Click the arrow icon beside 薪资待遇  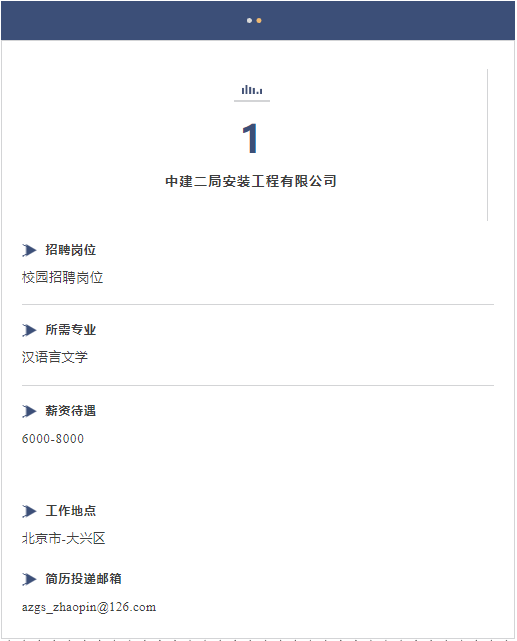[x=29, y=411]
